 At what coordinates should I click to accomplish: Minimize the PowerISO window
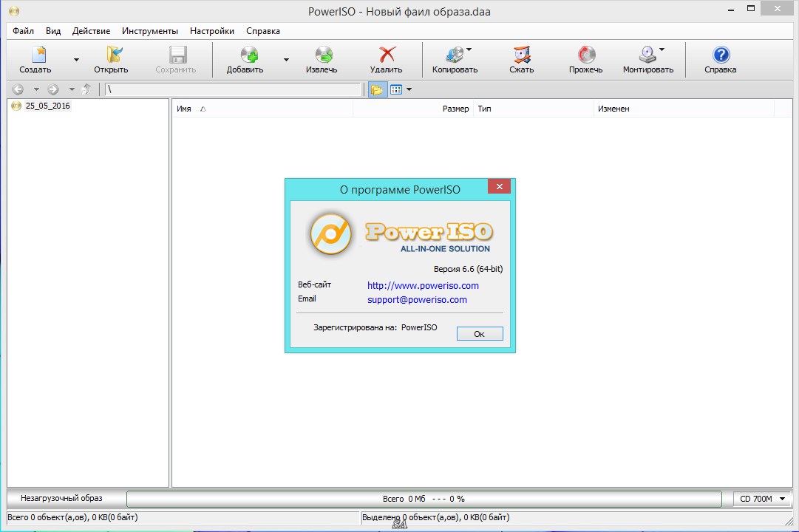[x=731, y=9]
